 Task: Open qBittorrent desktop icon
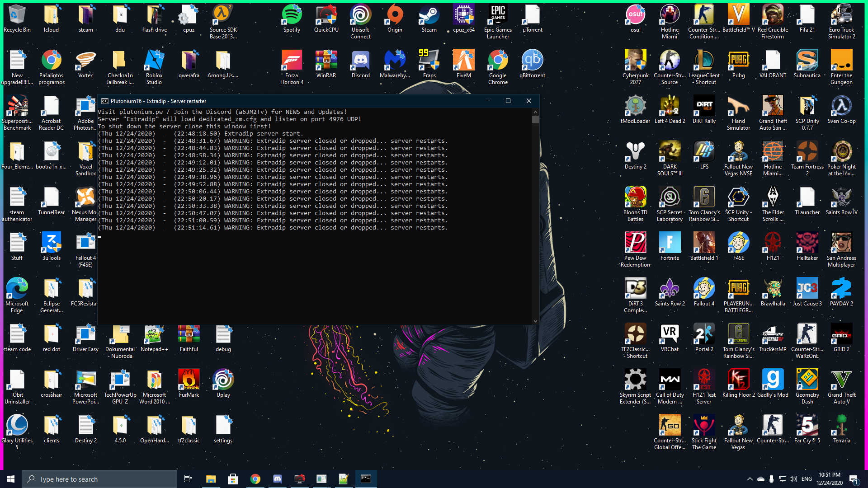click(x=532, y=65)
